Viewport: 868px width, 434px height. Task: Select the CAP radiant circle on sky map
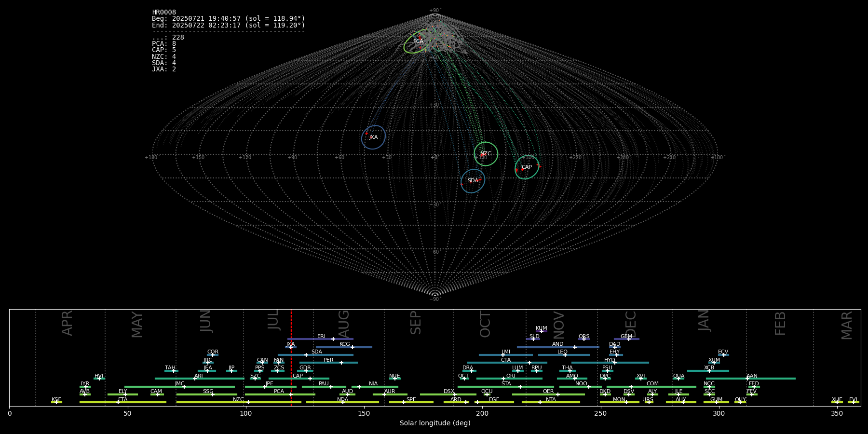(x=527, y=167)
